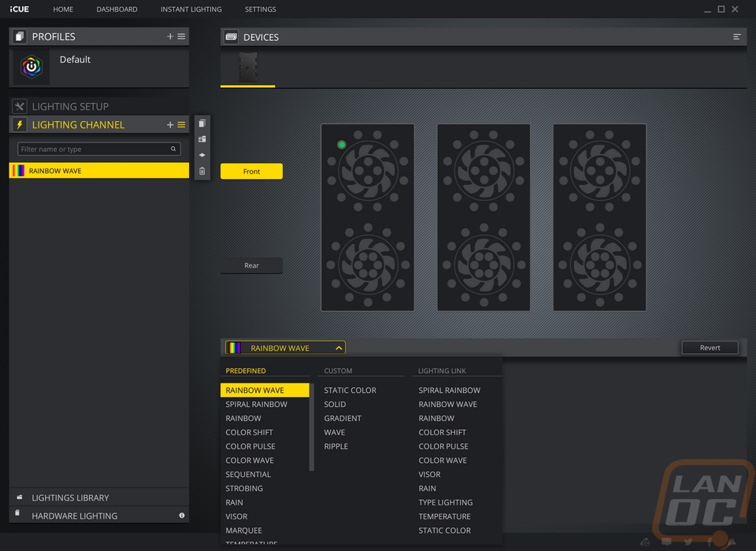The image size is (756, 551).
Task: Open the Settings menu
Action: pyautogui.click(x=261, y=9)
